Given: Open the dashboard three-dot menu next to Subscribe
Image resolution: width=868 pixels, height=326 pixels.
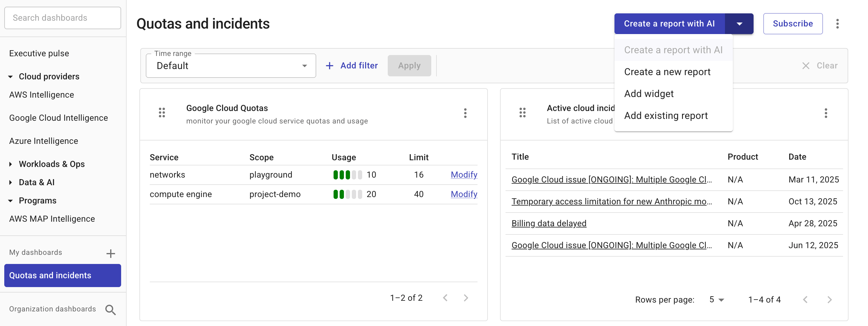Looking at the screenshot, I should point(837,24).
